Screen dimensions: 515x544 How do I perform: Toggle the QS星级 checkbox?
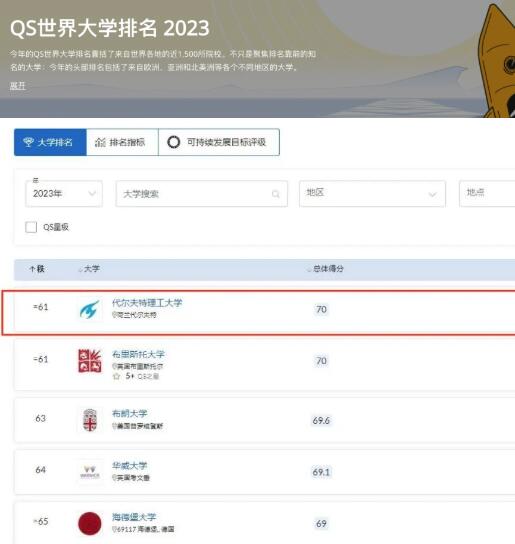tap(31, 227)
